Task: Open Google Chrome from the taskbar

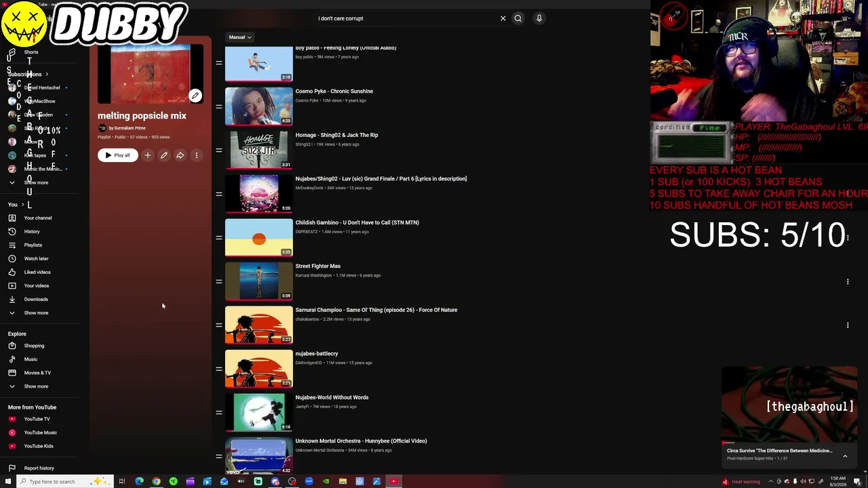Action: (156, 481)
